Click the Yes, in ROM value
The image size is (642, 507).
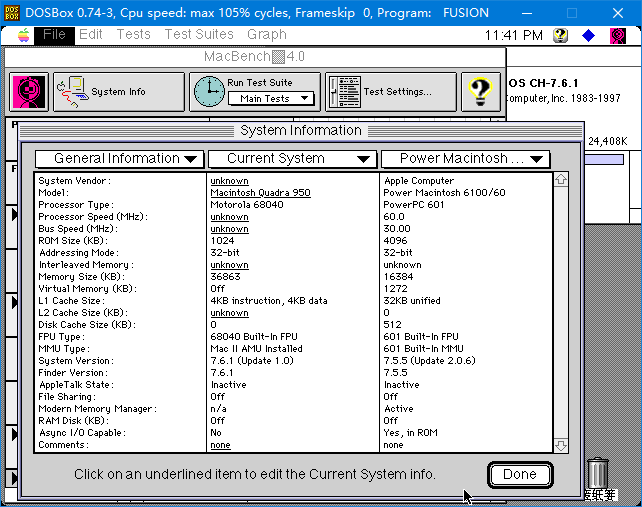coord(410,433)
